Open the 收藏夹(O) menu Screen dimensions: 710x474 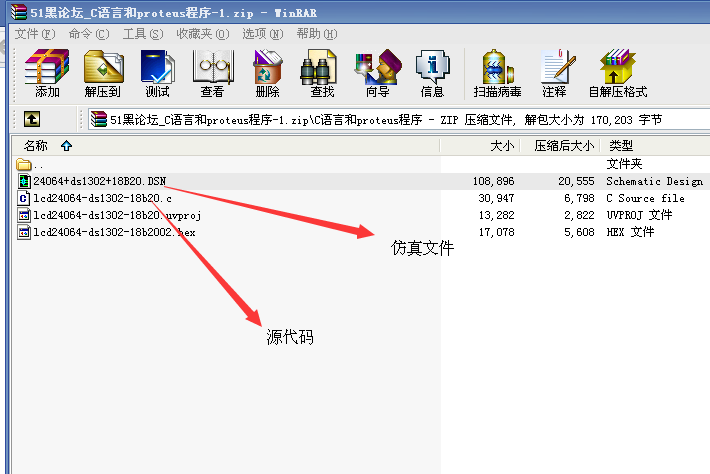pyautogui.click(x=203, y=34)
